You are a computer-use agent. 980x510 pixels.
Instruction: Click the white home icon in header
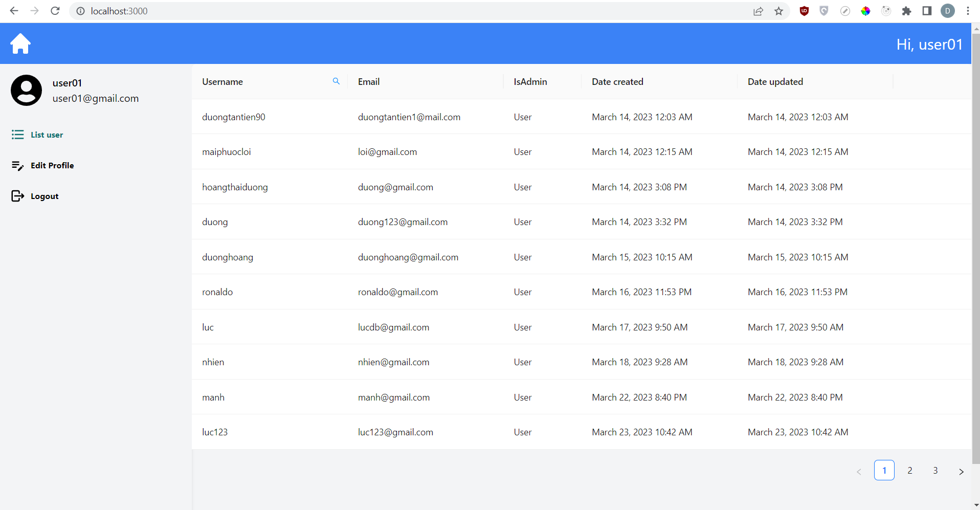[20, 43]
